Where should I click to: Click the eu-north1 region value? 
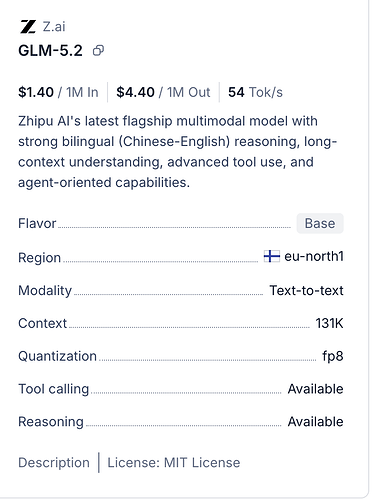314,256
